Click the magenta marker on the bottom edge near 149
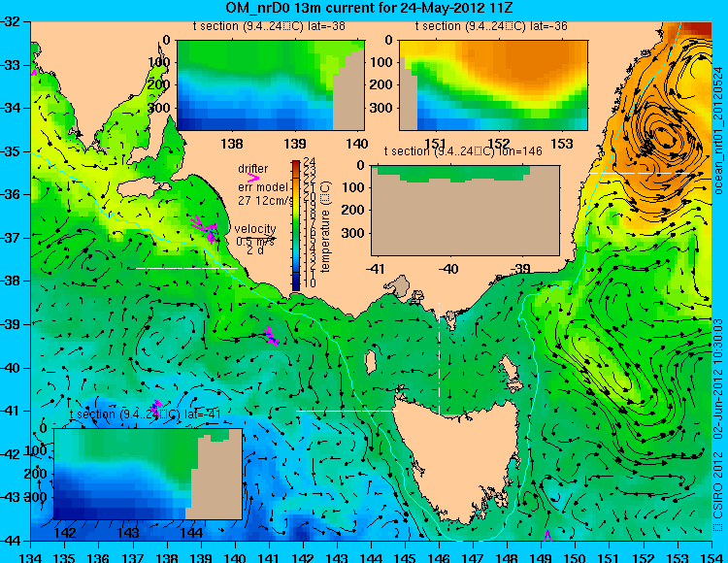Screen dimensions: 728x563 pos(547,536)
